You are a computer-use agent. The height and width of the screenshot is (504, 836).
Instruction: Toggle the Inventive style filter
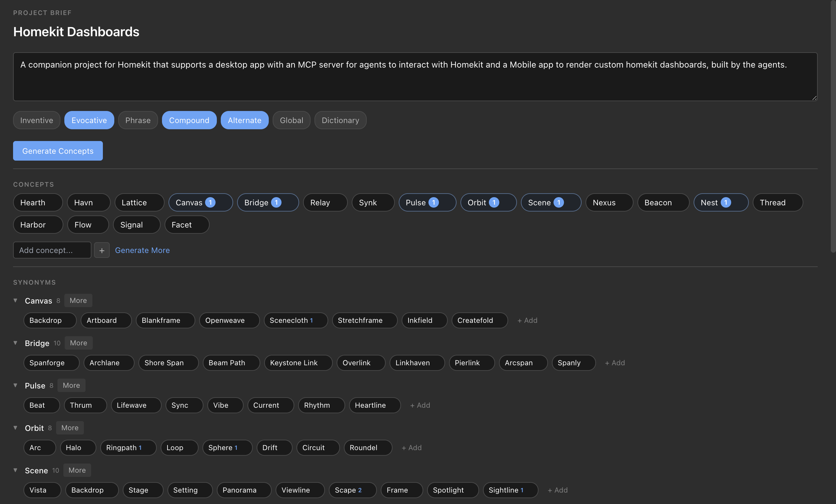coord(36,120)
